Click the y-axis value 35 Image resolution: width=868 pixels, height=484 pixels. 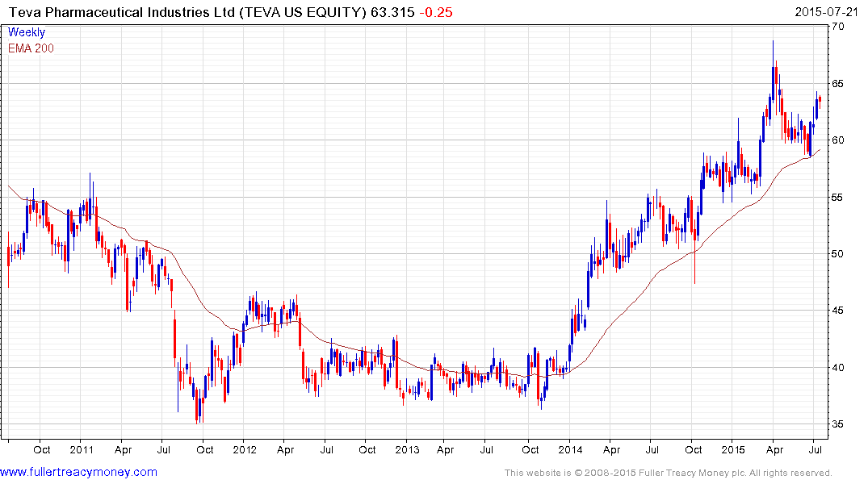pos(838,424)
